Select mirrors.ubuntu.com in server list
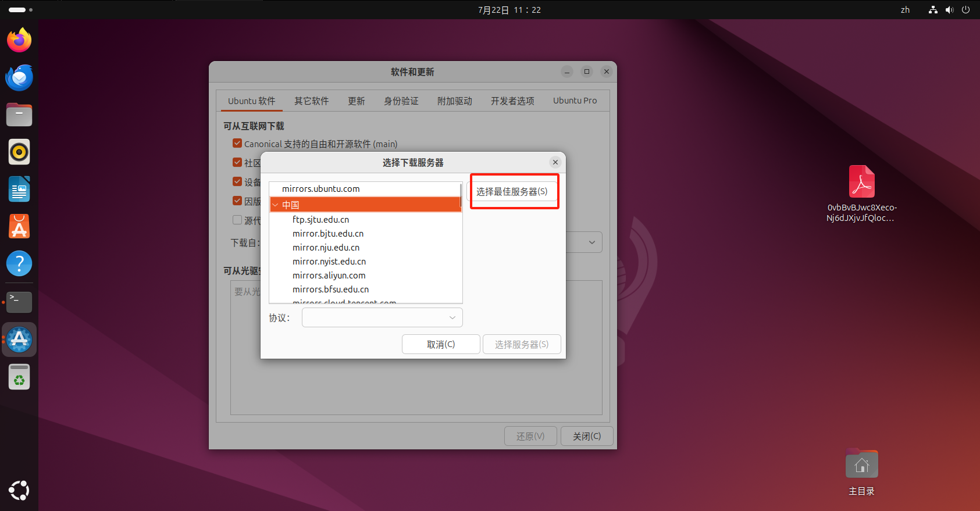The width and height of the screenshot is (980, 511). tap(365, 189)
